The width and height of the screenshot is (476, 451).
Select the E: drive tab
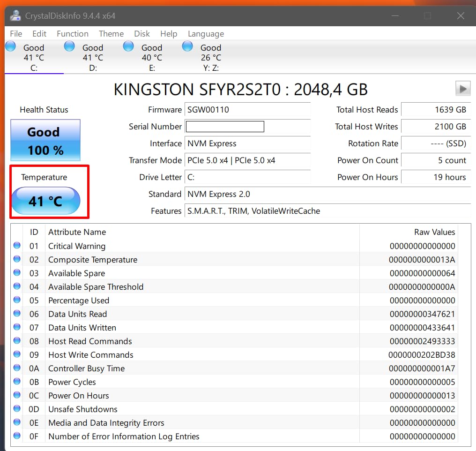(152, 57)
